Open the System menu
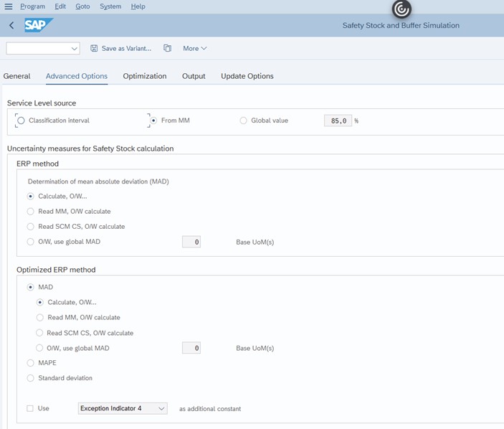This screenshot has height=429, width=504. tap(110, 6)
